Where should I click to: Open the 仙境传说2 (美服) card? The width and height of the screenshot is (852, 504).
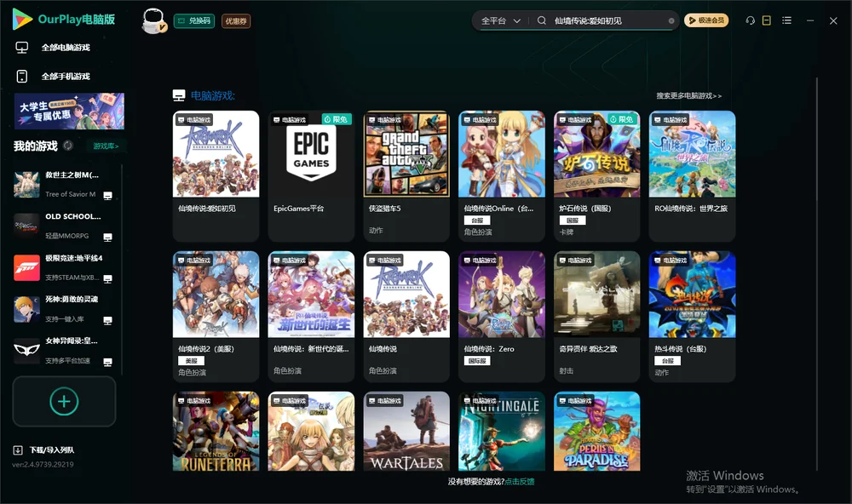[x=216, y=317]
